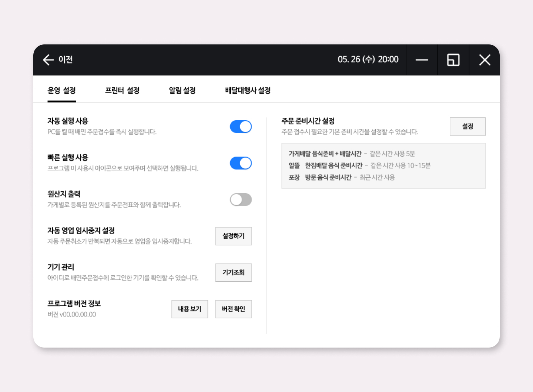View release notes with 내용 보기

click(x=190, y=309)
